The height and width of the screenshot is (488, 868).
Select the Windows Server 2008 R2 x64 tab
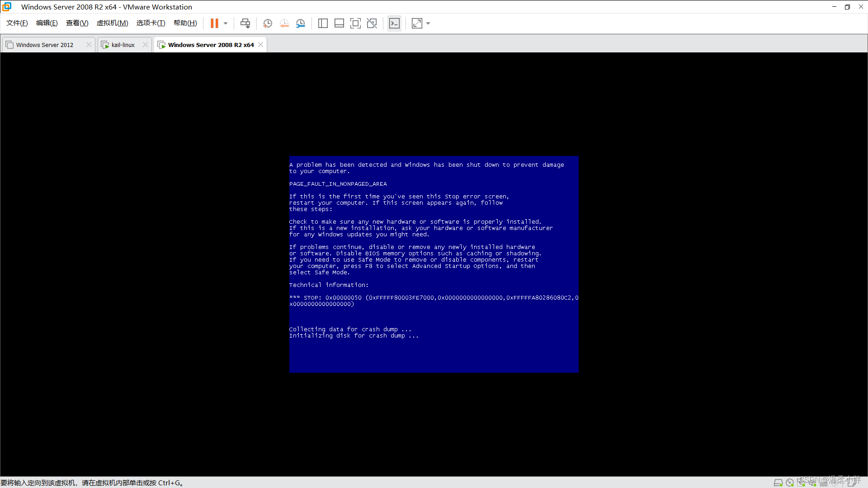[x=211, y=45]
